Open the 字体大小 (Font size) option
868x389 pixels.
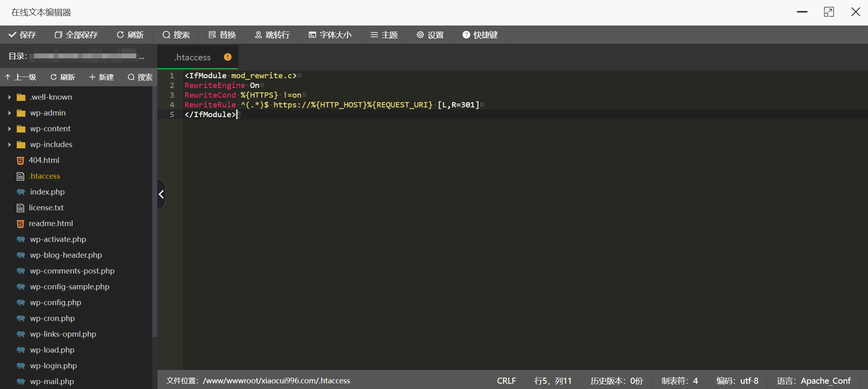point(330,35)
